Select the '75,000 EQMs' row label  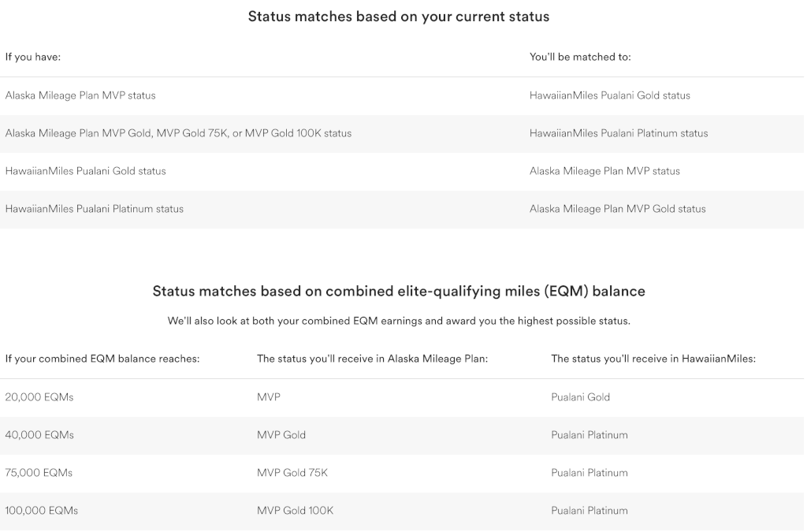click(x=39, y=473)
